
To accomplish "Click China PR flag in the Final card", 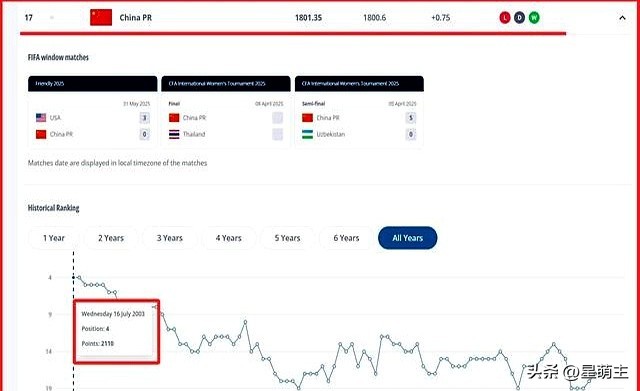I will [x=174, y=118].
